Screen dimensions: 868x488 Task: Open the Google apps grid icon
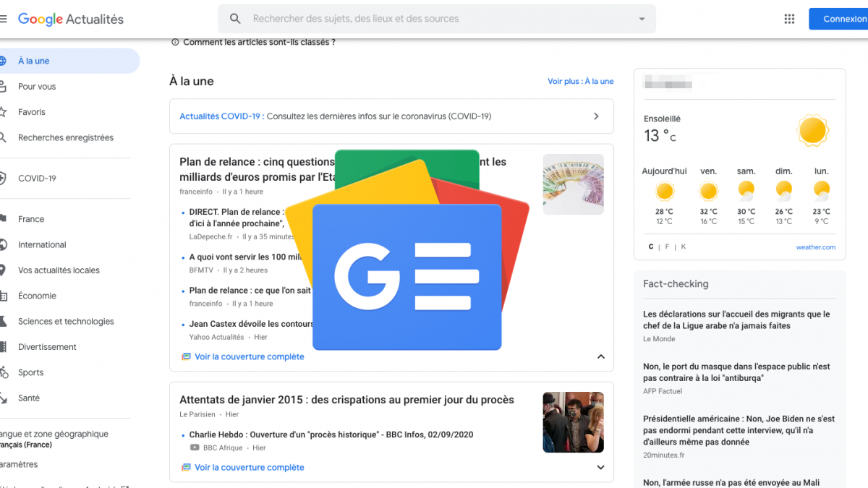click(x=789, y=19)
